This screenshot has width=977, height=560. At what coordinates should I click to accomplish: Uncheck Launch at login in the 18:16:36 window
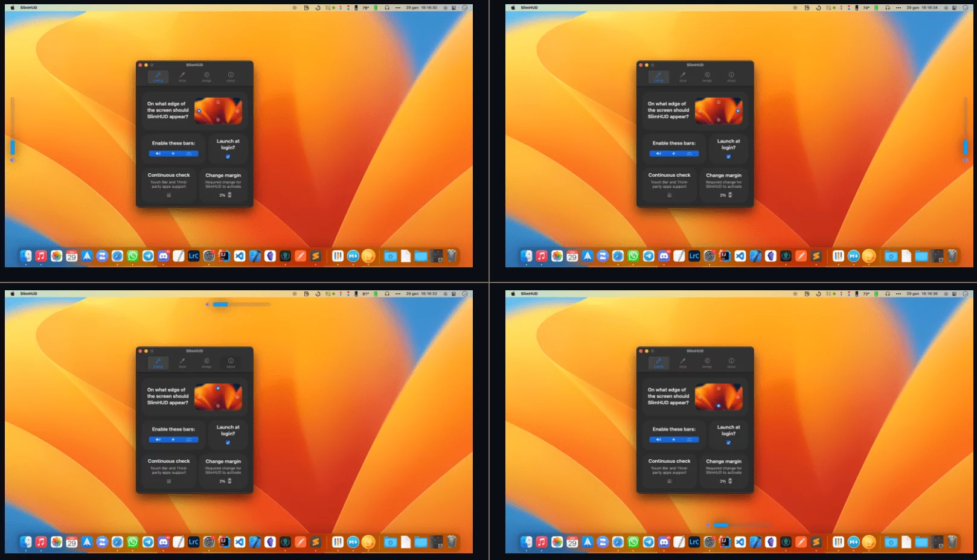coord(728,442)
